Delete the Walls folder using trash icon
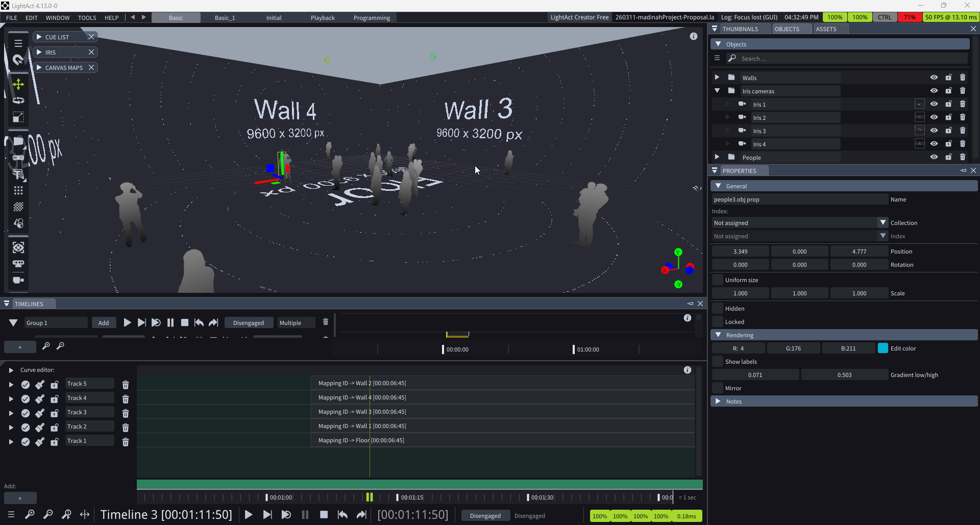This screenshot has height=525, width=980. tap(963, 78)
